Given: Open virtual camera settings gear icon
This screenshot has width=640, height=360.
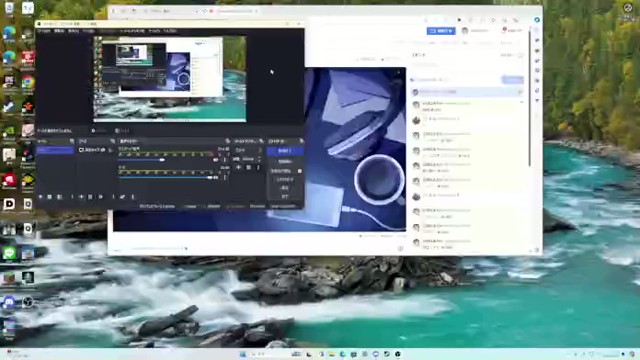Looking at the screenshot, I should (x=300, y=171).
